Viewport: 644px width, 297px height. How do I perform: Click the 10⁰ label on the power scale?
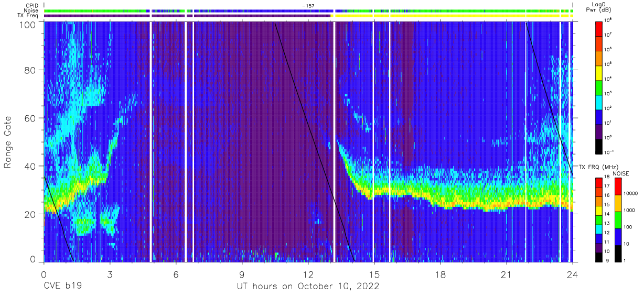[608, 137]
